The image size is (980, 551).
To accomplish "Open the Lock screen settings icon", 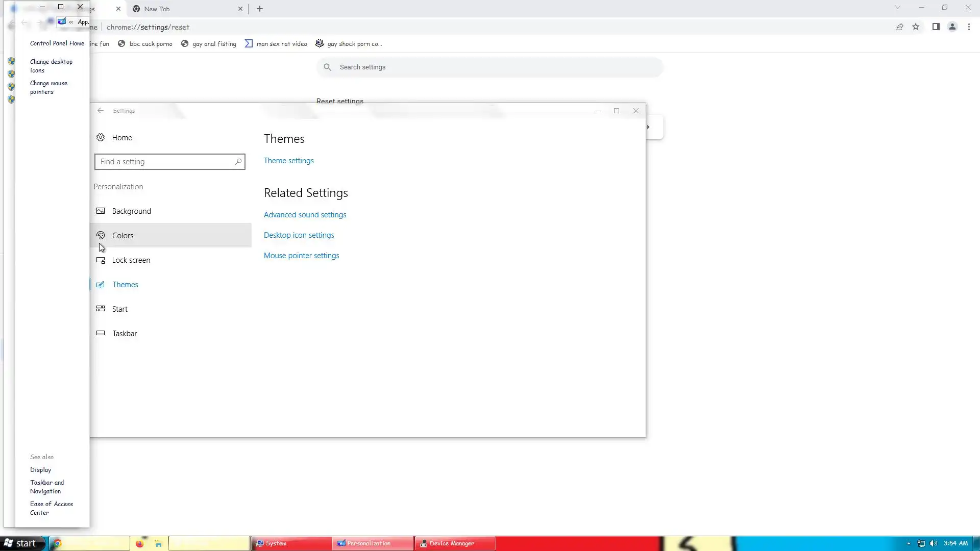I will click(x=101, y=260).
